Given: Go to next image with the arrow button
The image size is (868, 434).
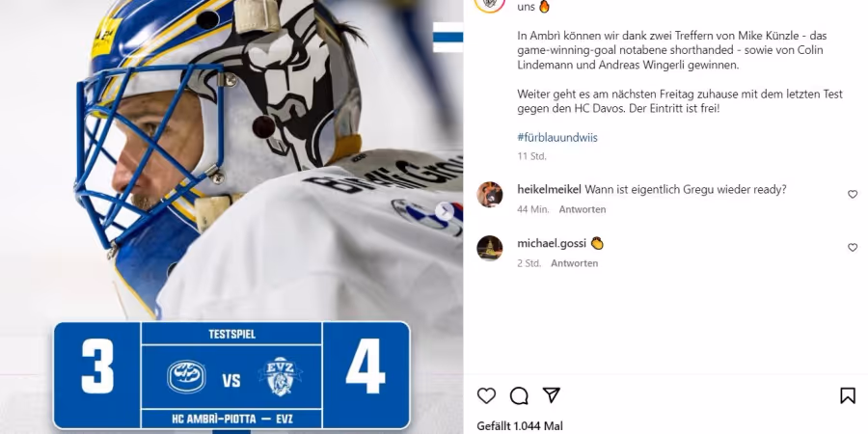Looking at the screenshot, I should point(444,210).
